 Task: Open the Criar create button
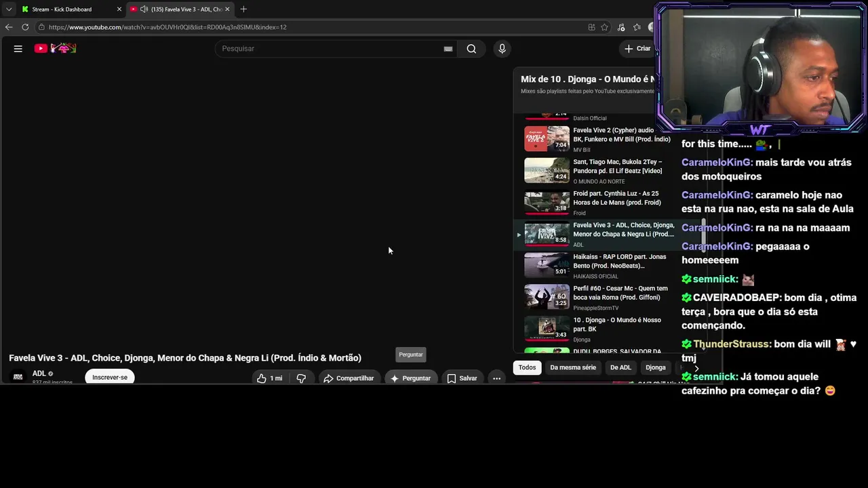click(x=637, y=49)
